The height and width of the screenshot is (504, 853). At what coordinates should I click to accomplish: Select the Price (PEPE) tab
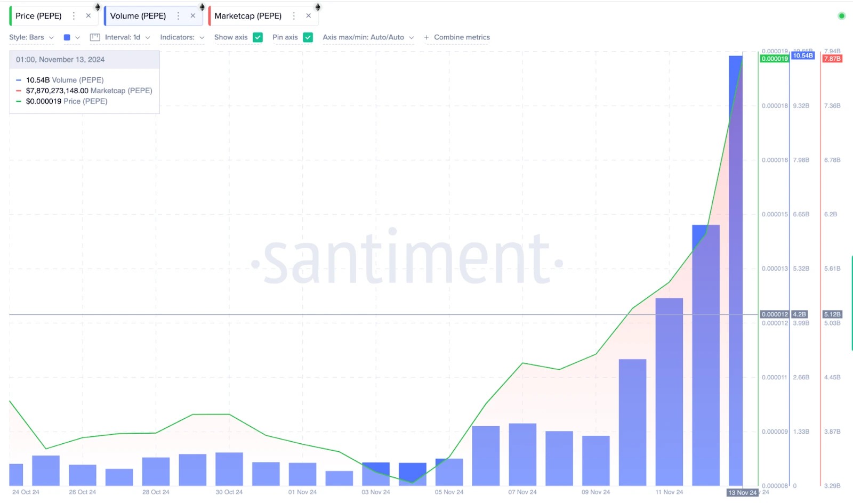point(38,15)
